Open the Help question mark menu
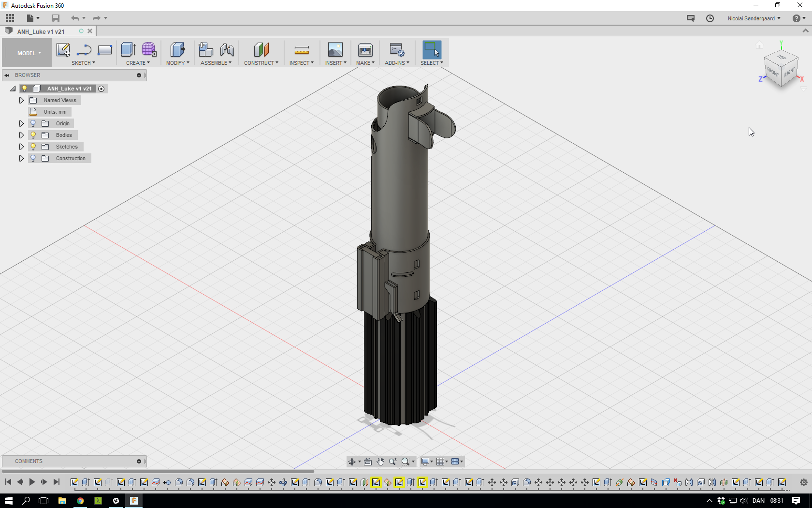Screen dimensions: 812x508 [799, 18]
